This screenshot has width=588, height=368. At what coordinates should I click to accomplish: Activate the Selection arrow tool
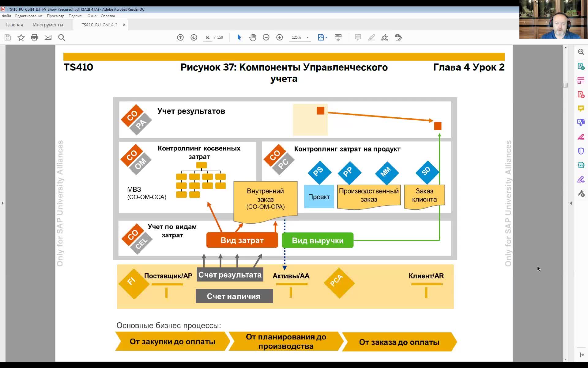click(x=239, y=37)
